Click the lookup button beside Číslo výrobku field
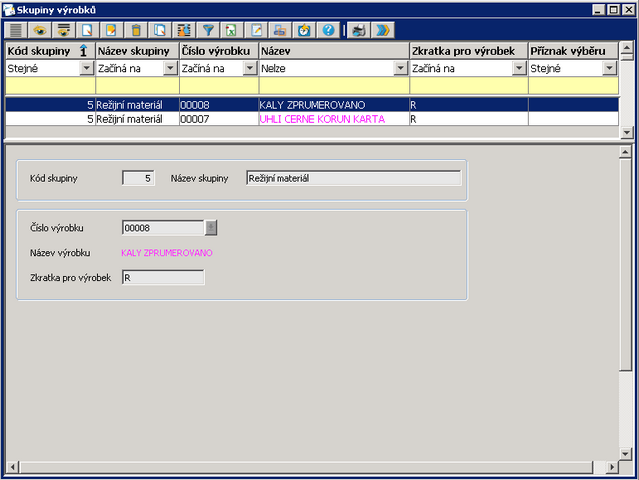639x480 pixels. [x=210, y=227]
